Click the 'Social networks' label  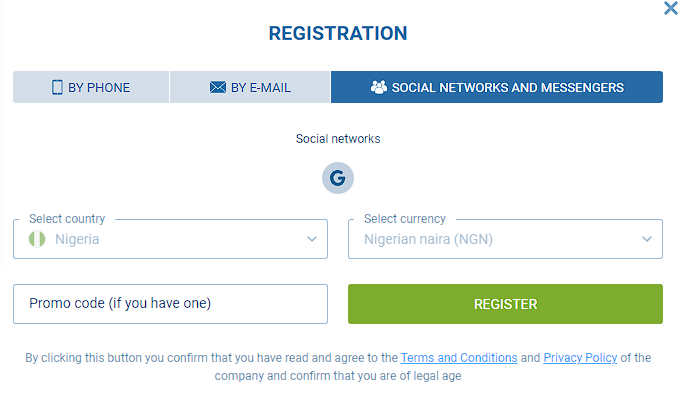(x=338, y=139)
